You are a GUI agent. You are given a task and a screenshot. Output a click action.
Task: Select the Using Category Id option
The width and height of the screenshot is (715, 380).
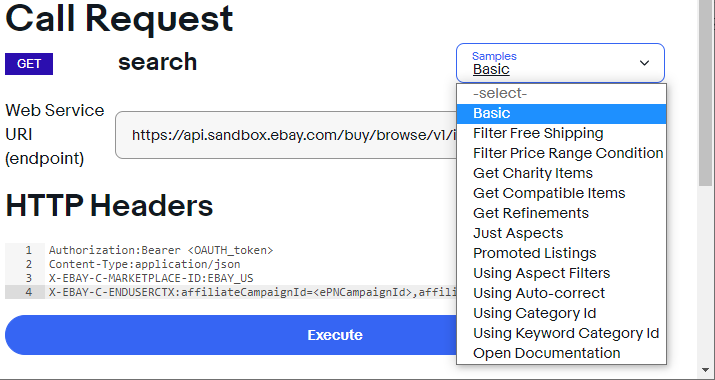pyautogui.click(x=561, y=313)
